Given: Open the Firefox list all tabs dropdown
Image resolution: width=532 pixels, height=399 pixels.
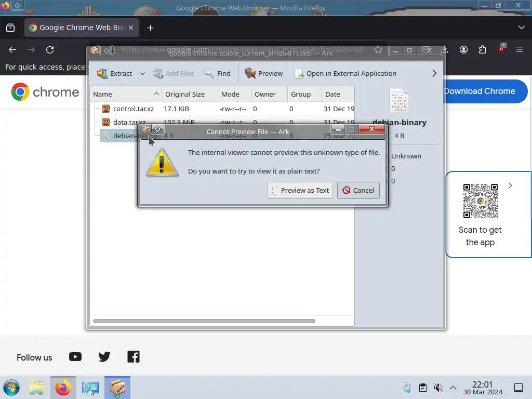Looking at the screenshot, I should pyautogui.click(x=522, y=28).
